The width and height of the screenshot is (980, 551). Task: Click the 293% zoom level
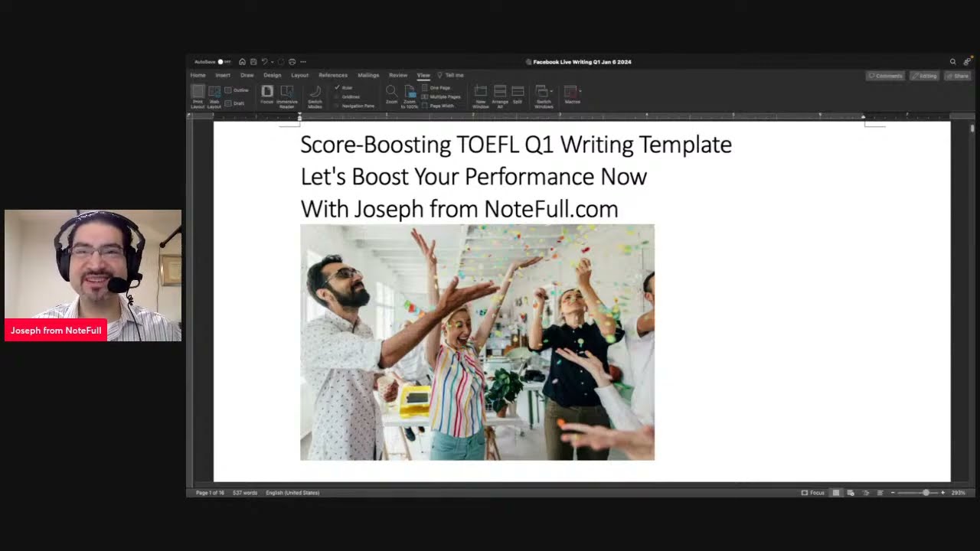coord(958,493)
